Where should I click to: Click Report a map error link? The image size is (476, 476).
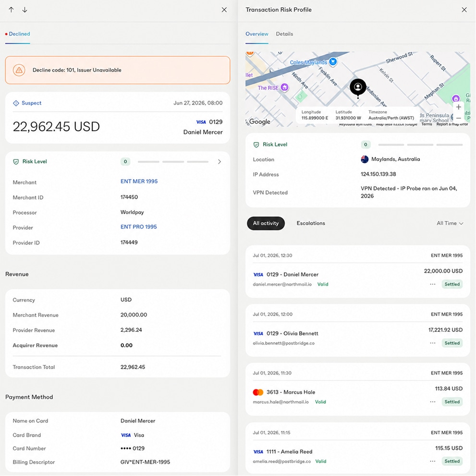[x=452, y=124]
